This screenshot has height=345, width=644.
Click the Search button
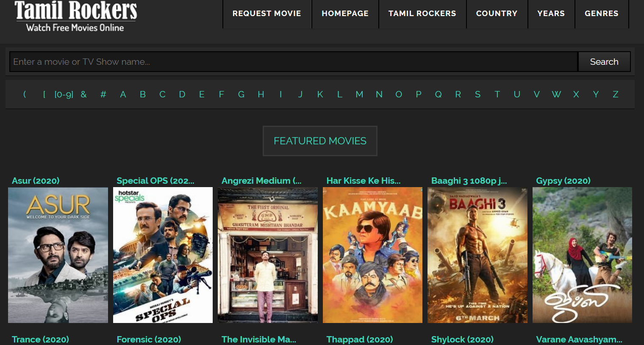pyautogui.click(x=604, y=62)
